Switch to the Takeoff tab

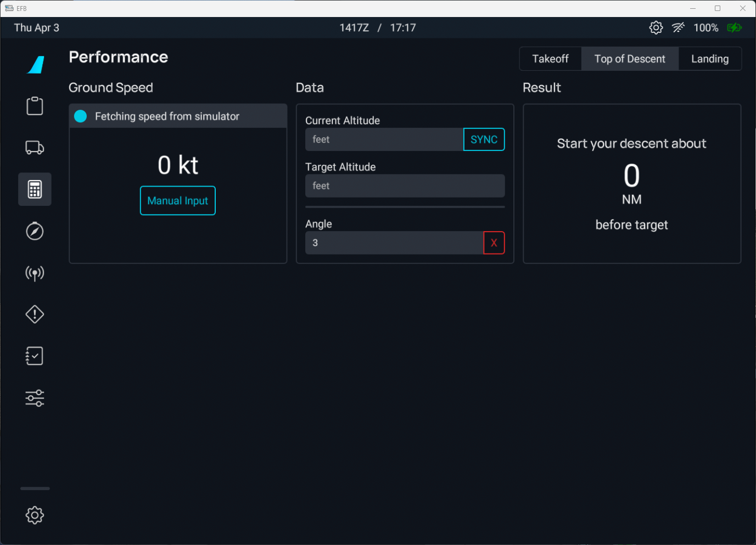(x=550, y=59)
